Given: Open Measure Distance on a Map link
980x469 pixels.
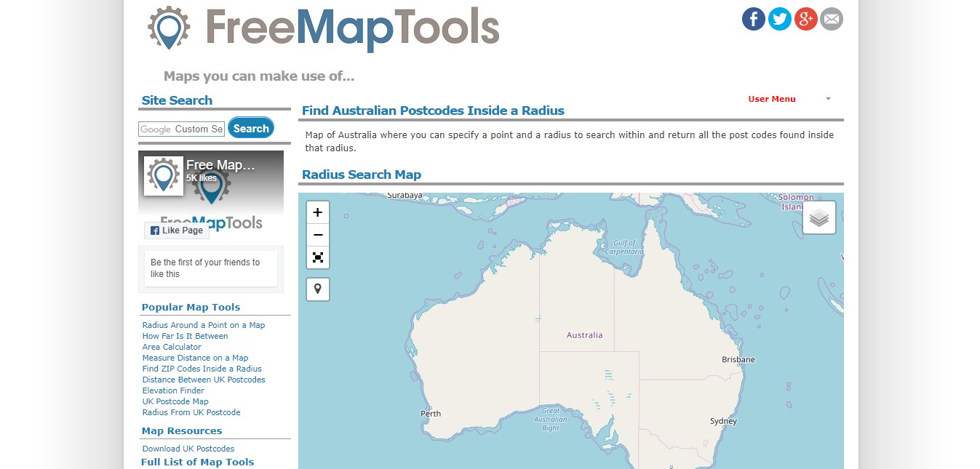Looking at the screenshot, I should tap(195, 358).
